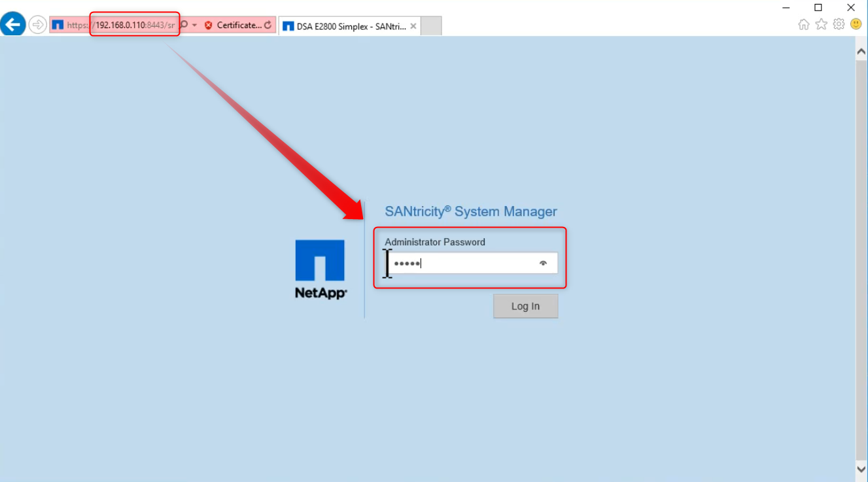Click into the Administrator Password field
The image size is (868, 482).
point(471,263)
